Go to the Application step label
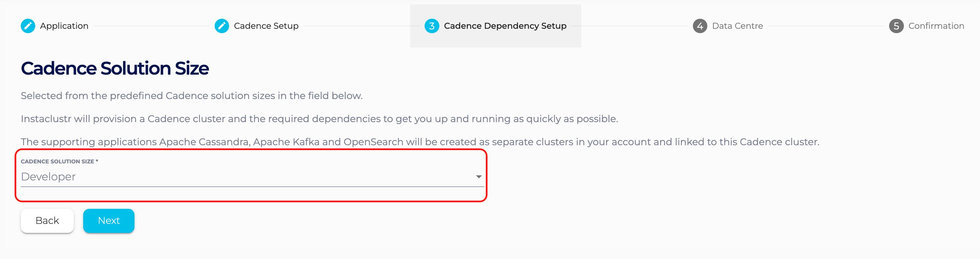The height and width of the screenshot is (259, 980). coord(64,26)
